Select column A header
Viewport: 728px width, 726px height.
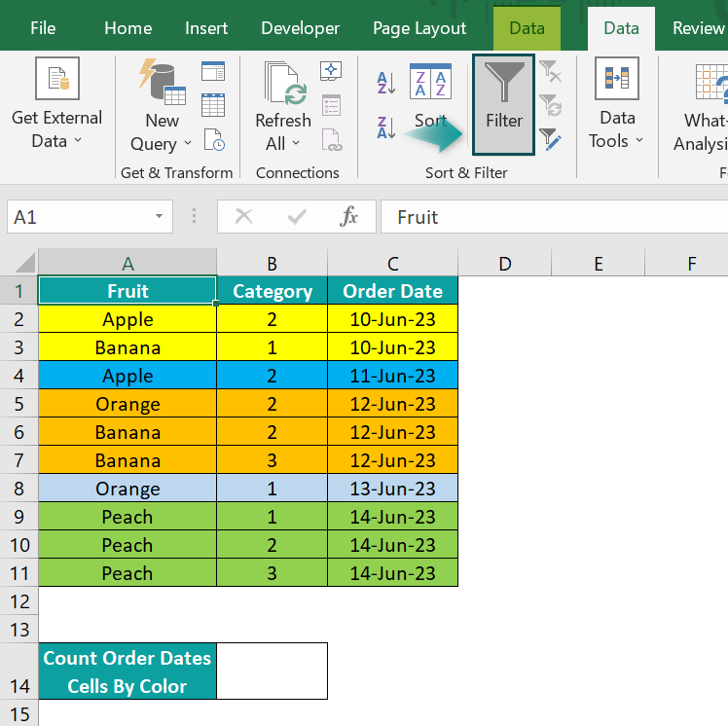tap(127, 263)
